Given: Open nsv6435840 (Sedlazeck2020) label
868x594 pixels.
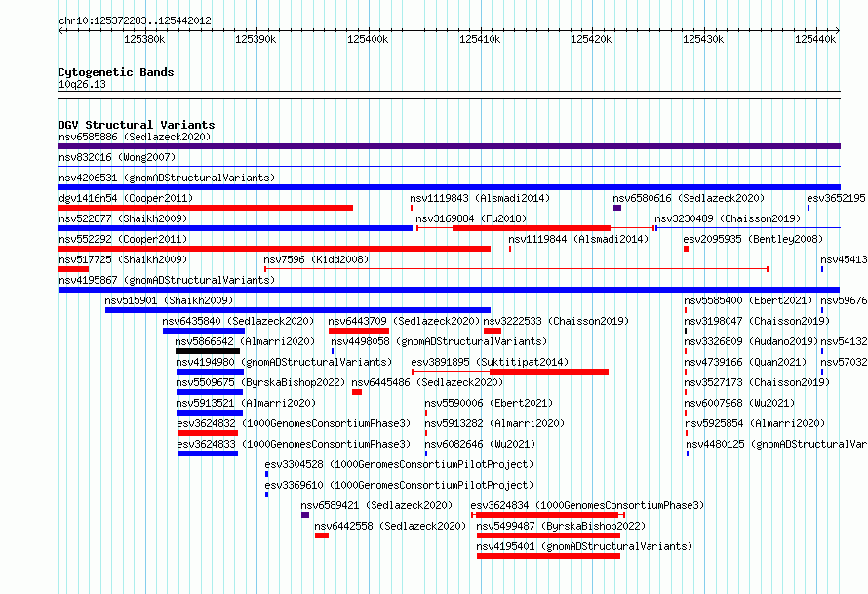Looking at the screenshot, I should point(238,321).
